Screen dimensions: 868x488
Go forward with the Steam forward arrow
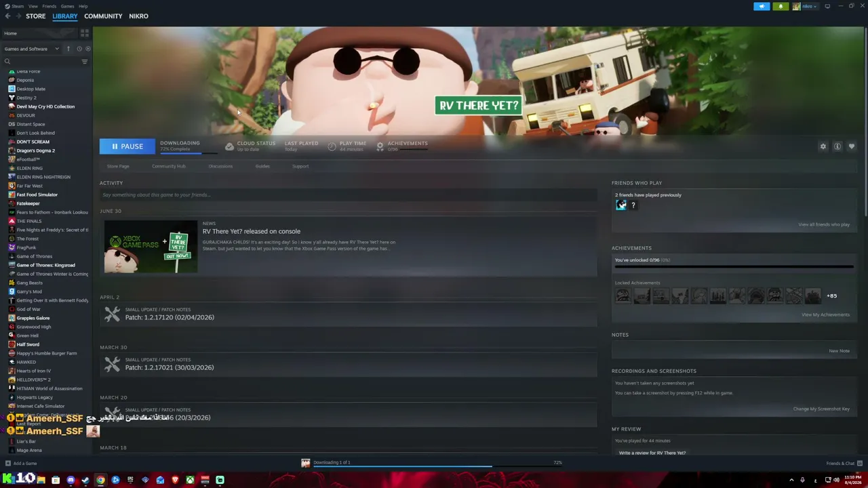pos(18,16)
